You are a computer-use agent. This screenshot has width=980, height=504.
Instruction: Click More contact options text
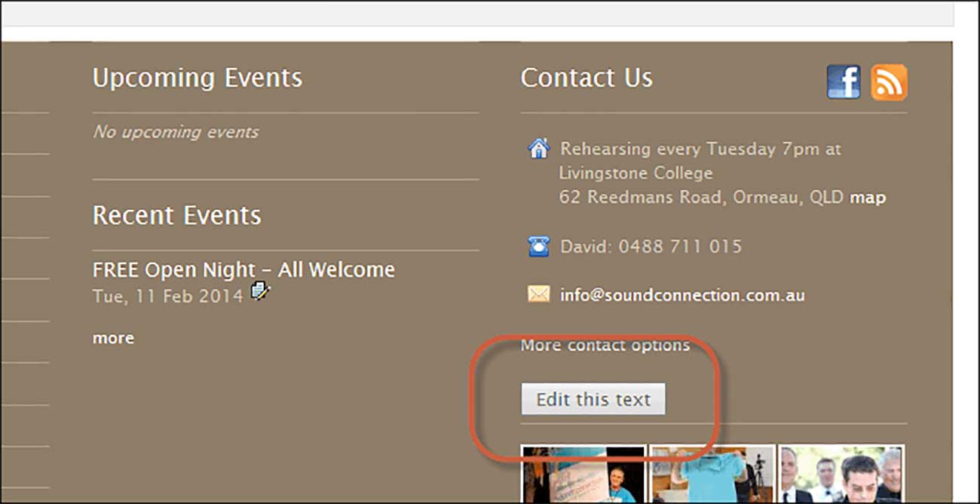click(605, 345)
